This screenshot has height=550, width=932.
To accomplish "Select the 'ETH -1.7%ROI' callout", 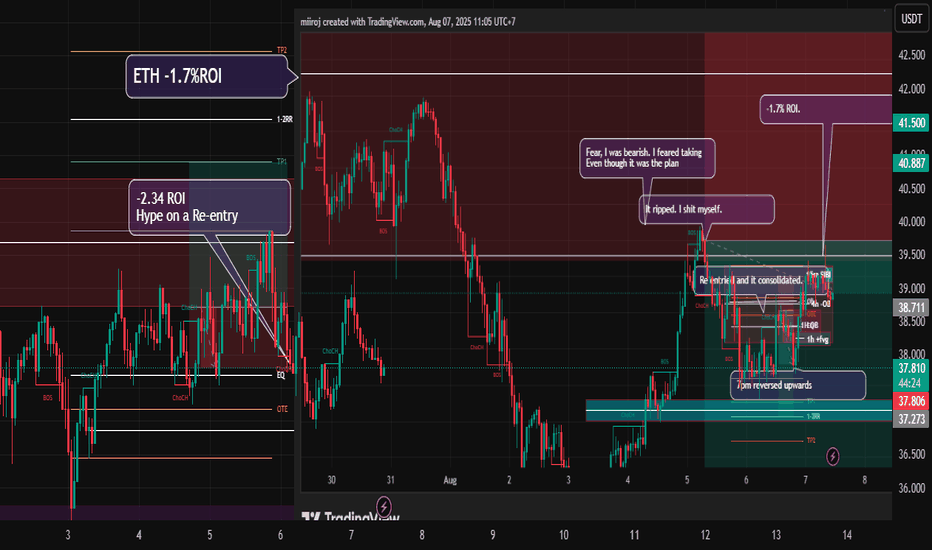I will pos(207,76).
